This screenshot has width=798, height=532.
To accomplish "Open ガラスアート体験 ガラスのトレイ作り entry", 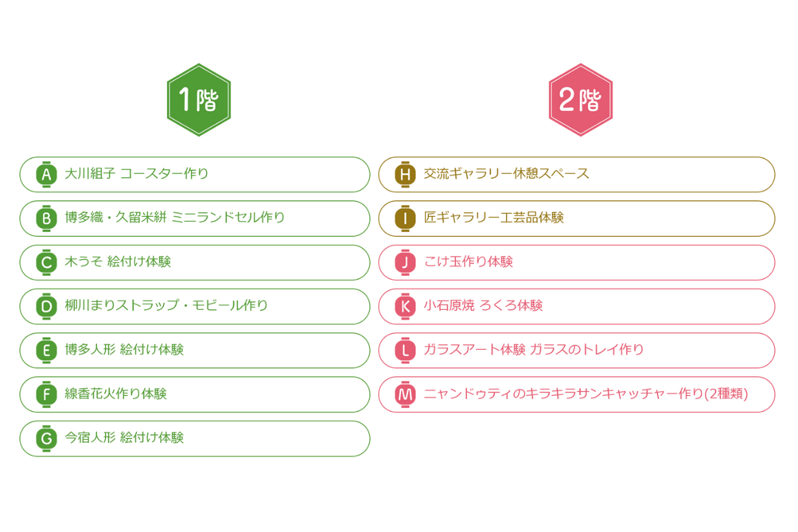I will coord(577,350).
